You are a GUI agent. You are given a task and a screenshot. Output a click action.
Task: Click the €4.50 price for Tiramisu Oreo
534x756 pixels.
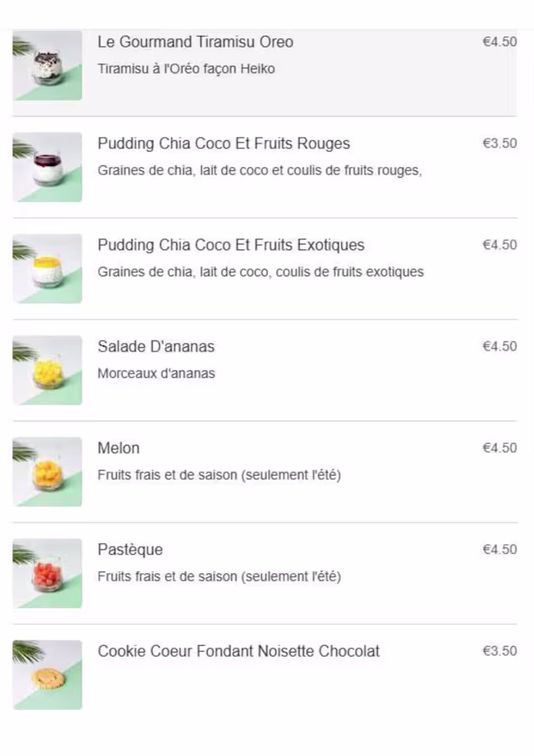(x=499, y=42)
